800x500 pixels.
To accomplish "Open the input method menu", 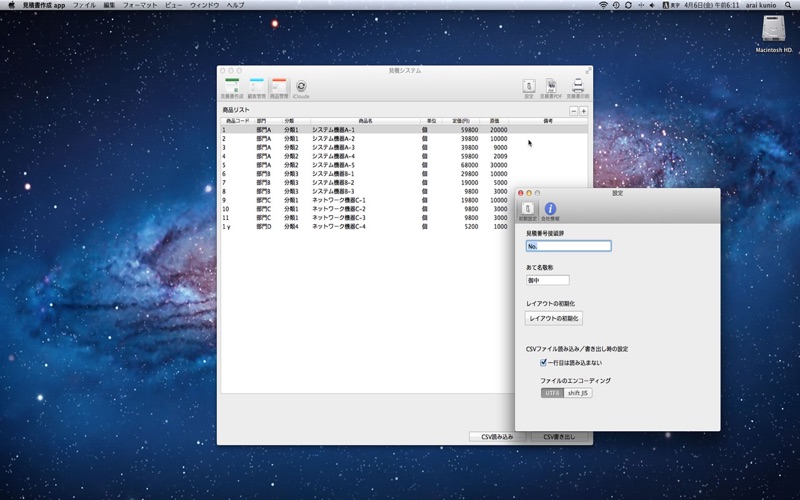I will click(671, 5).
